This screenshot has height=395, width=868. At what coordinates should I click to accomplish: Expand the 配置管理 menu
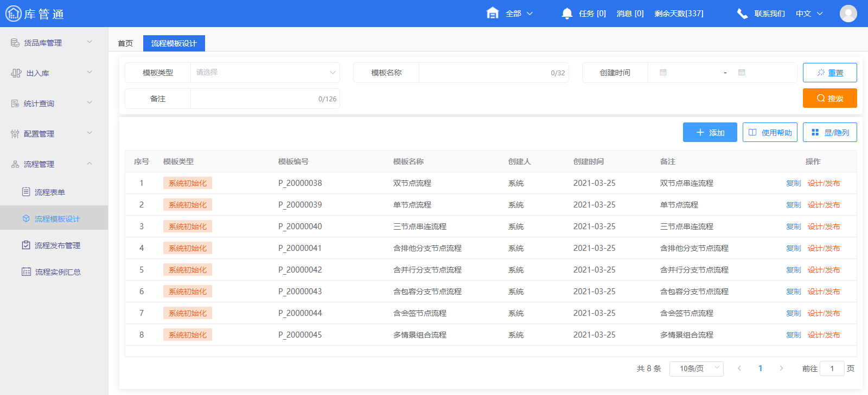click(x=90, y=133)
